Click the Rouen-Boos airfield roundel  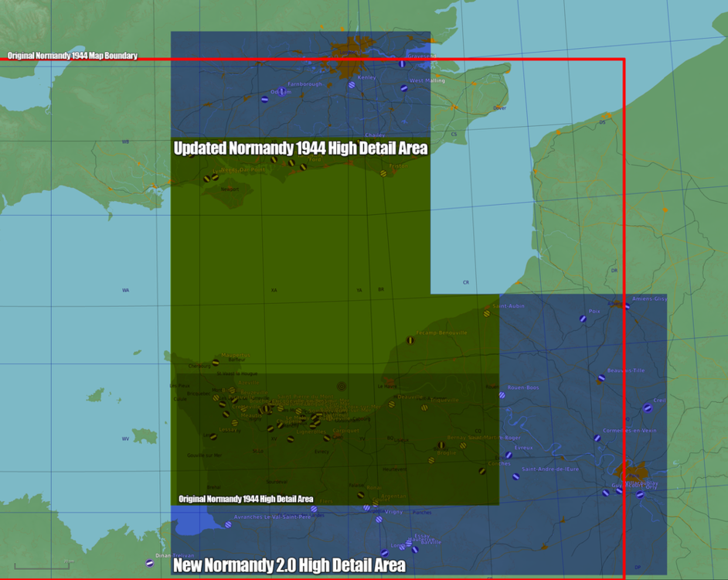502,394
